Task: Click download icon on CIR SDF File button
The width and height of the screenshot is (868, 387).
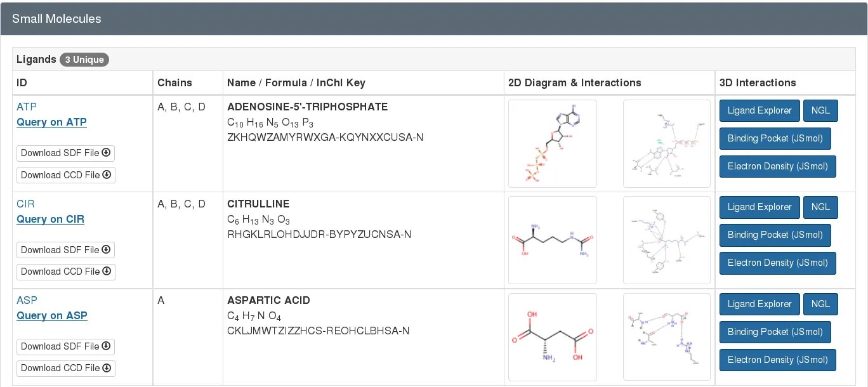Action: 107,249
